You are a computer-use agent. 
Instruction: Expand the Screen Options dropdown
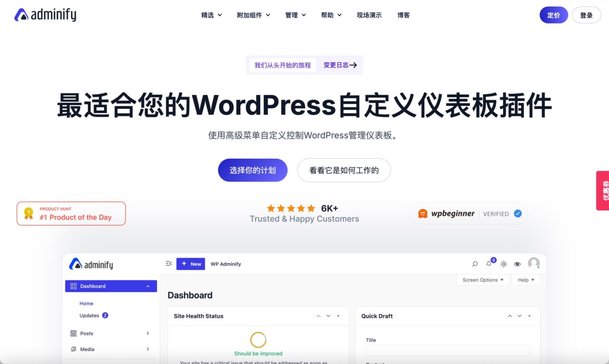pos(483,280)
